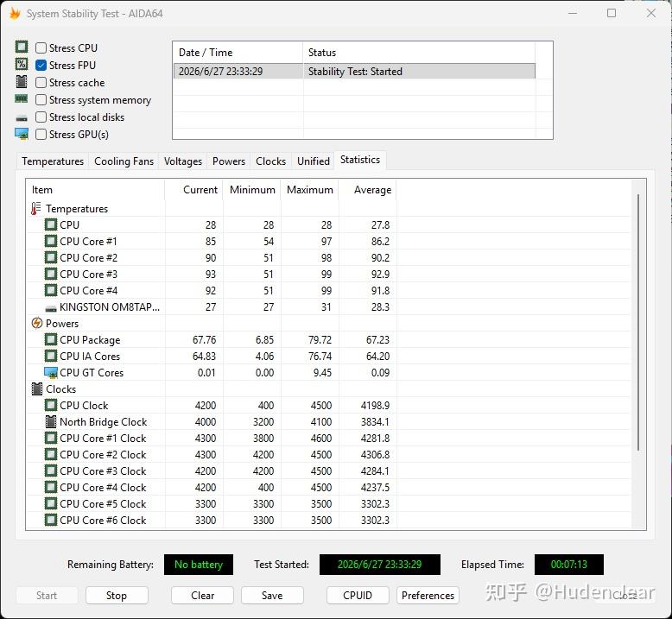Click the Stress local disks drive icon

click(22, 117)
